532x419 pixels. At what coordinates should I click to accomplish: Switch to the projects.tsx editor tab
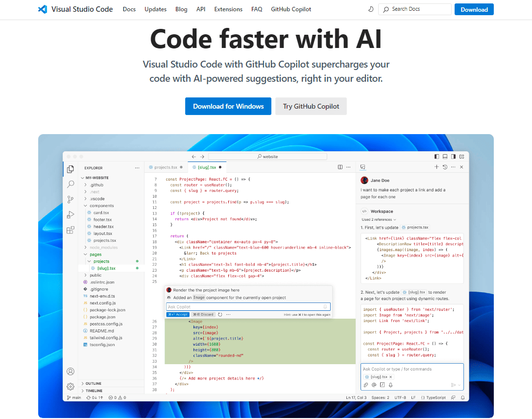click(x=166, y=167)
